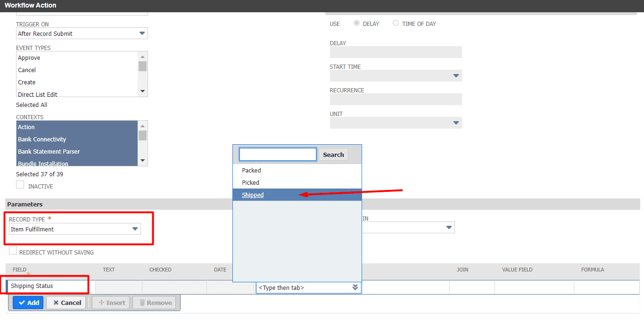The height and width of the screenshot is (320, 644).
Task: Choose Shipped from the status list
Action: (297, 195)
